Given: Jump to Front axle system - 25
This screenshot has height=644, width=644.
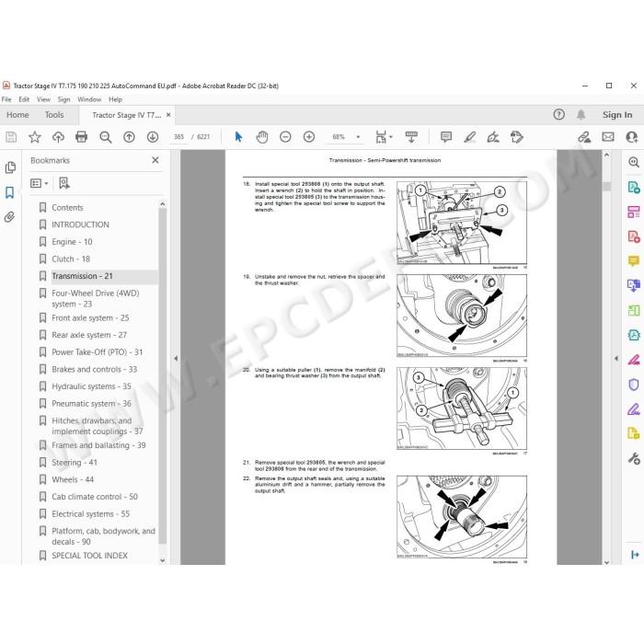Looking at the screenshot, I should click(x=90, y=318).
